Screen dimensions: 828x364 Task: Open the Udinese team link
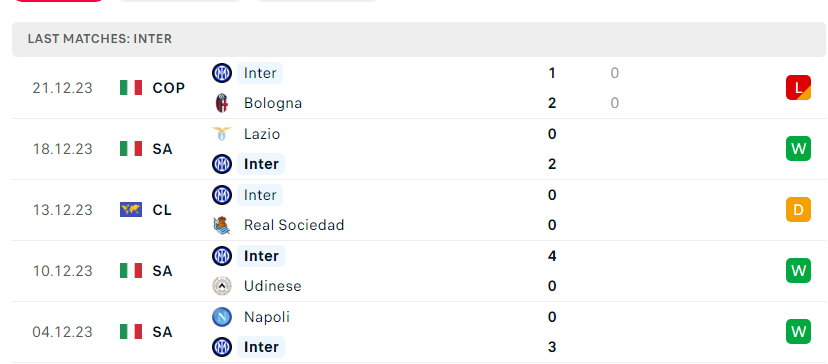click(x=272, y=286)
